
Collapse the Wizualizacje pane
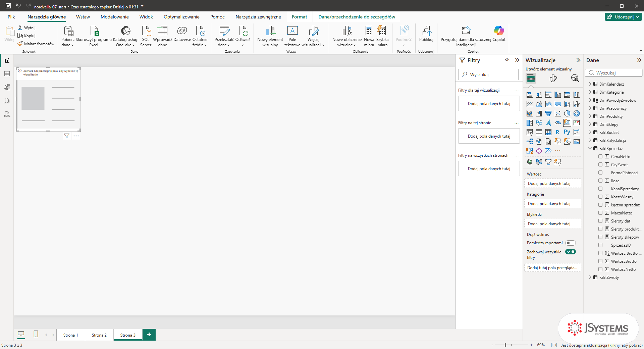[x=578, y=60]
